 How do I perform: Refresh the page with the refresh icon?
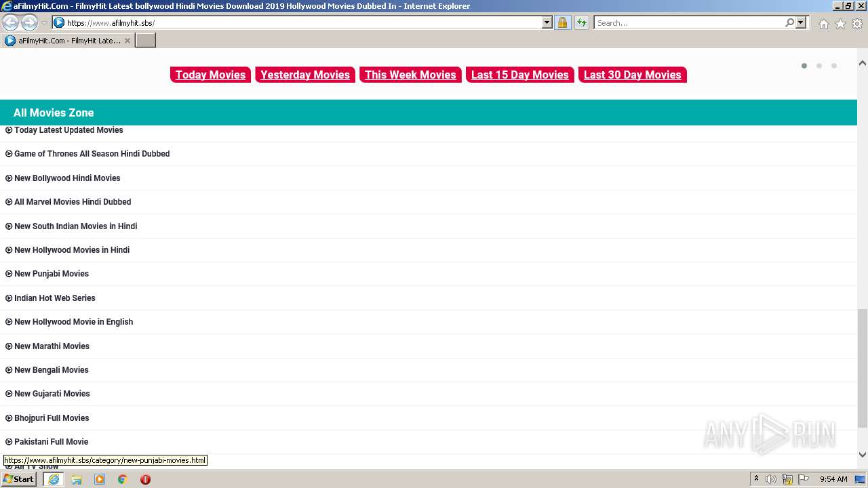(582, 22)
